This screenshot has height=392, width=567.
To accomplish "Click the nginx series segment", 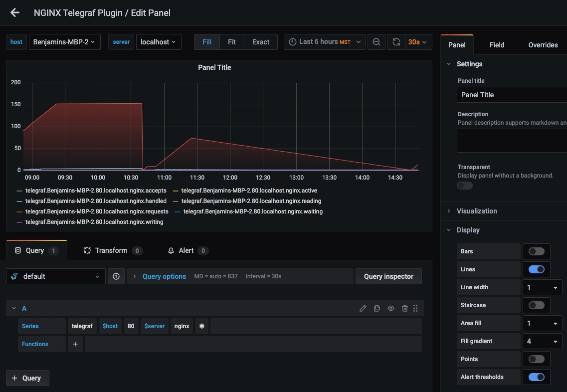I will (x=182, y=326).
